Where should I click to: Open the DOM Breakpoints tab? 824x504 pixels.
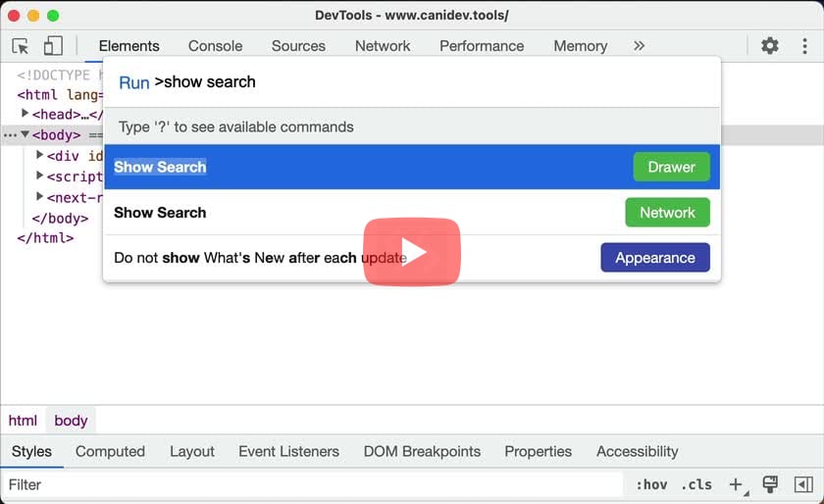point(422,451)
